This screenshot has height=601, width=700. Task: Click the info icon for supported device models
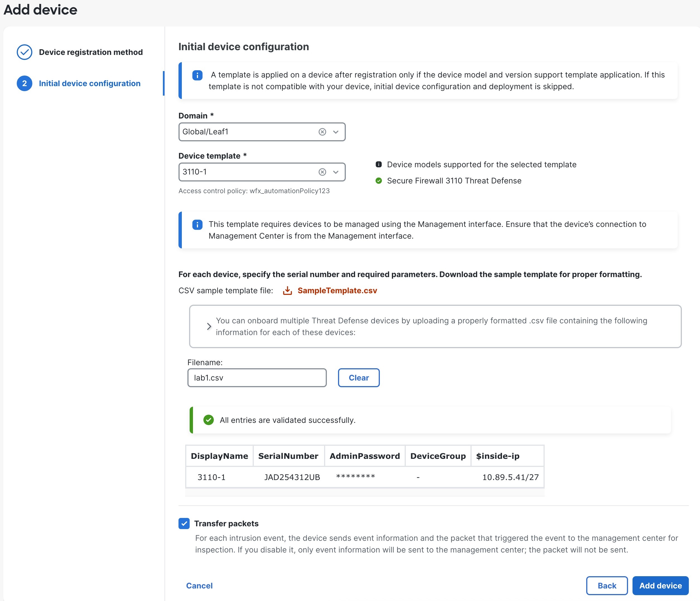(378, 164)
